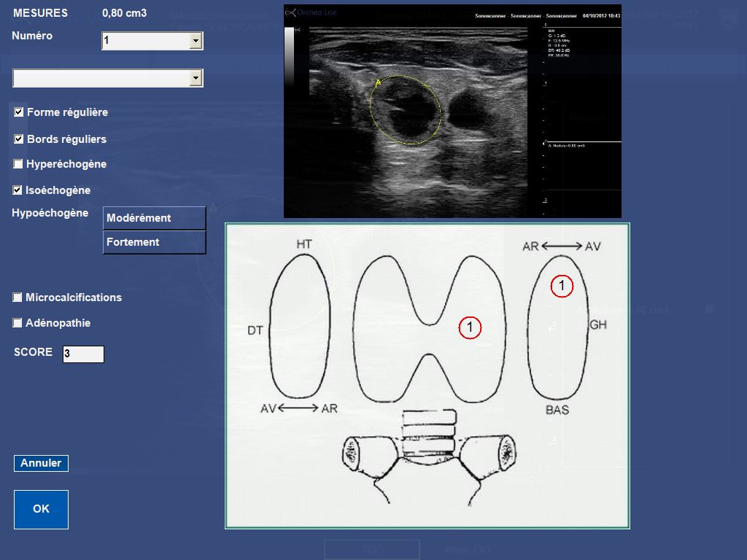The width and height of the screenshot is (747, 560).
Task: Toggle the Forme régulière checkbox
Action: tap(18, 112)
